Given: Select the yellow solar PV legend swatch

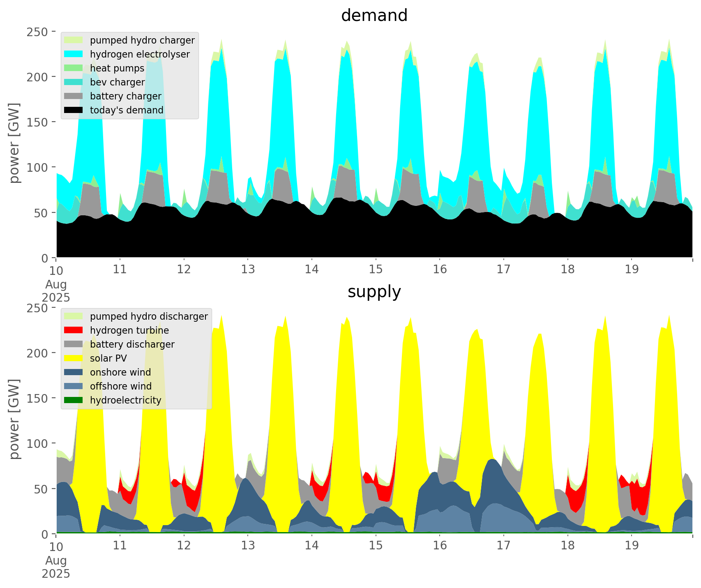Looking at the screenshot, I should coord(74,358).
